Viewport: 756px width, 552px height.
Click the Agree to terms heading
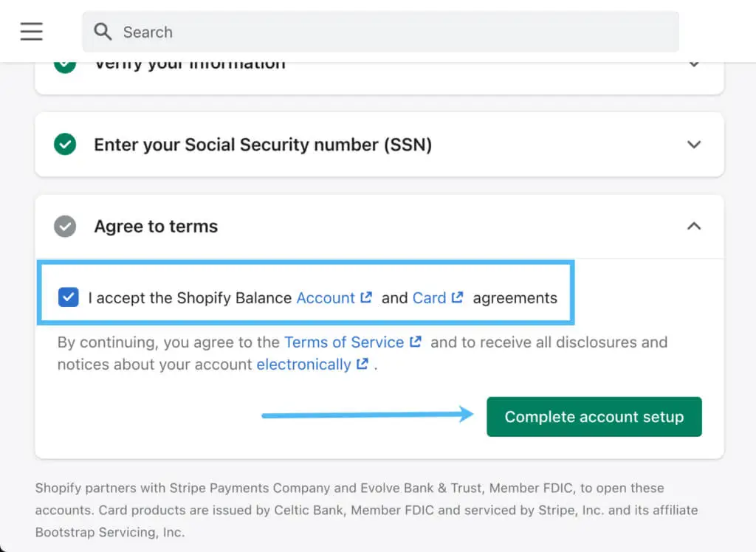click(156, 226)
